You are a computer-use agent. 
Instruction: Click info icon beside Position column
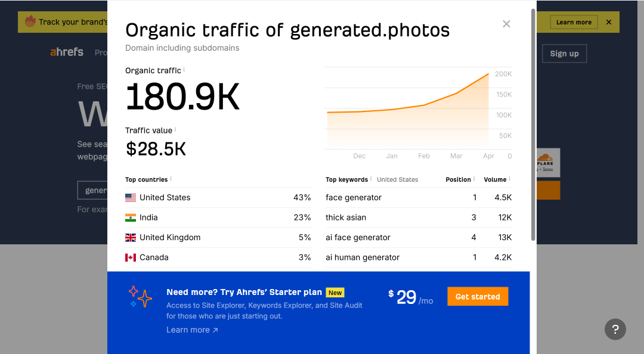474,179
